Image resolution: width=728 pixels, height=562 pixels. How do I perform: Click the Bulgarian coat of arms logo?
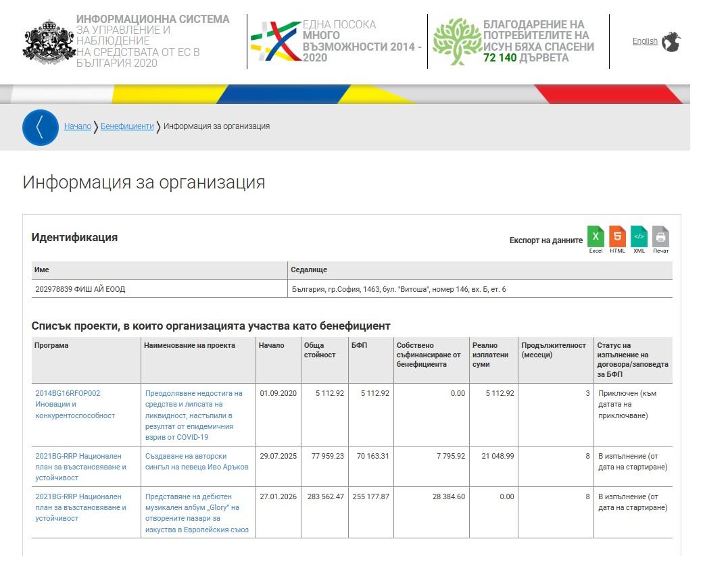(x=49, y=41)
